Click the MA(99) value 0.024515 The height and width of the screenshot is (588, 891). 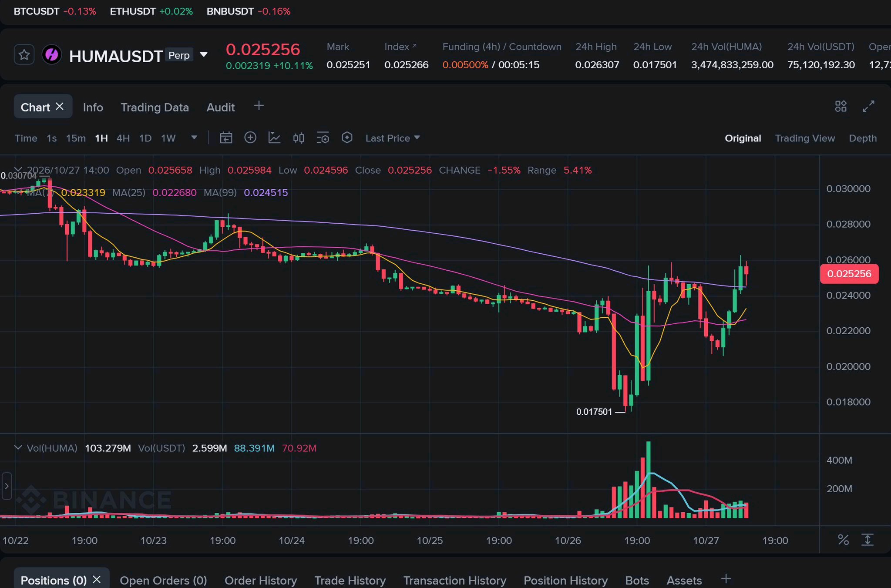pos(266,192)
